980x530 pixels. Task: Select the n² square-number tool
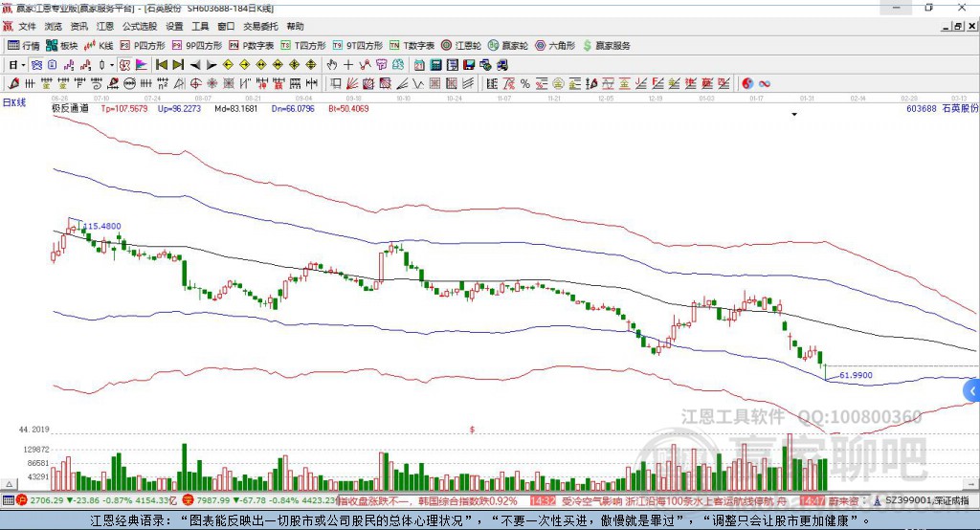163,83
